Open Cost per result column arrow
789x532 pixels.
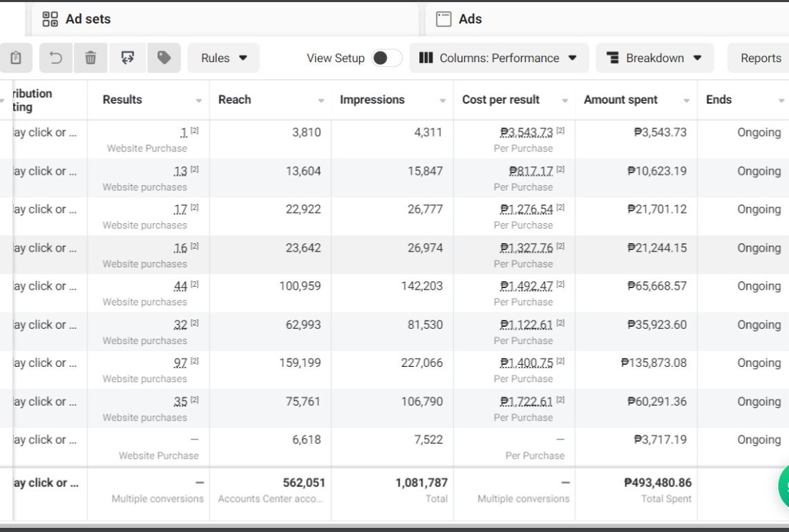point(565,101)
